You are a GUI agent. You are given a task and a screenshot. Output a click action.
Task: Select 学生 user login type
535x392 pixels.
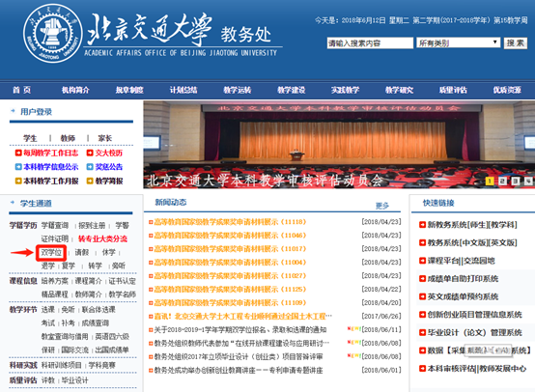(x=30, y=138)
